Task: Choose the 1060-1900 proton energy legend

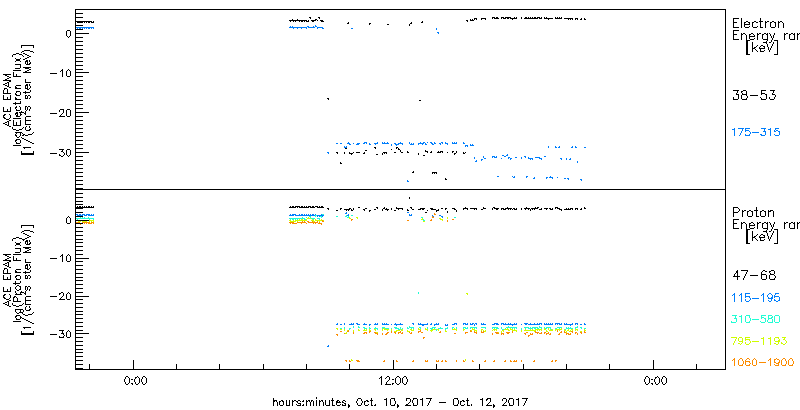Action: tap(763, 363)
